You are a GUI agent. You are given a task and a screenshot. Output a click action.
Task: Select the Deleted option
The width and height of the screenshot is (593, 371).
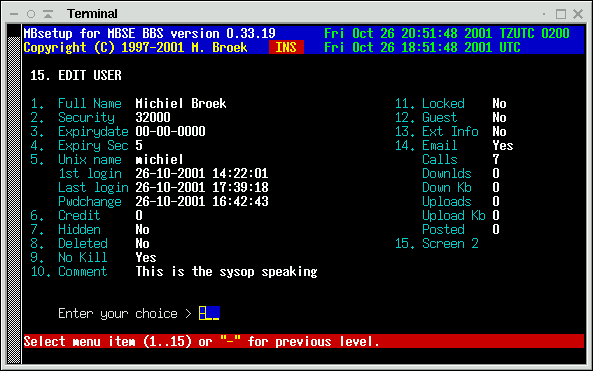tap(90, 243)
